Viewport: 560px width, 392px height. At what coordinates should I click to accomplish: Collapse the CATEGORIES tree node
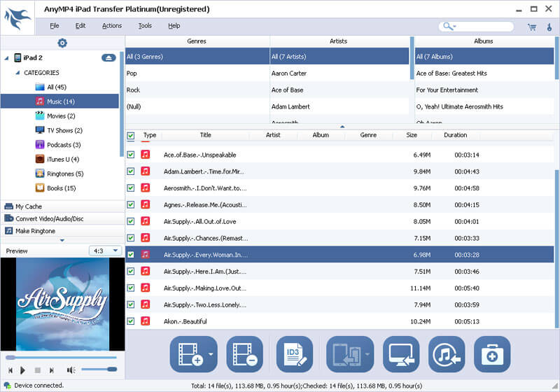click(x=17, y=73)
